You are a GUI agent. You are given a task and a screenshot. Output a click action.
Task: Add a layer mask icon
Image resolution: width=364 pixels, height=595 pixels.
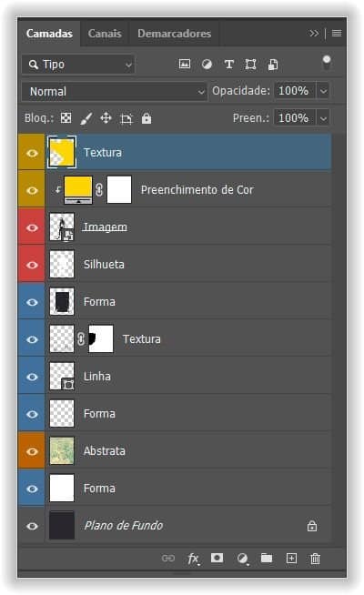[217, 558]
